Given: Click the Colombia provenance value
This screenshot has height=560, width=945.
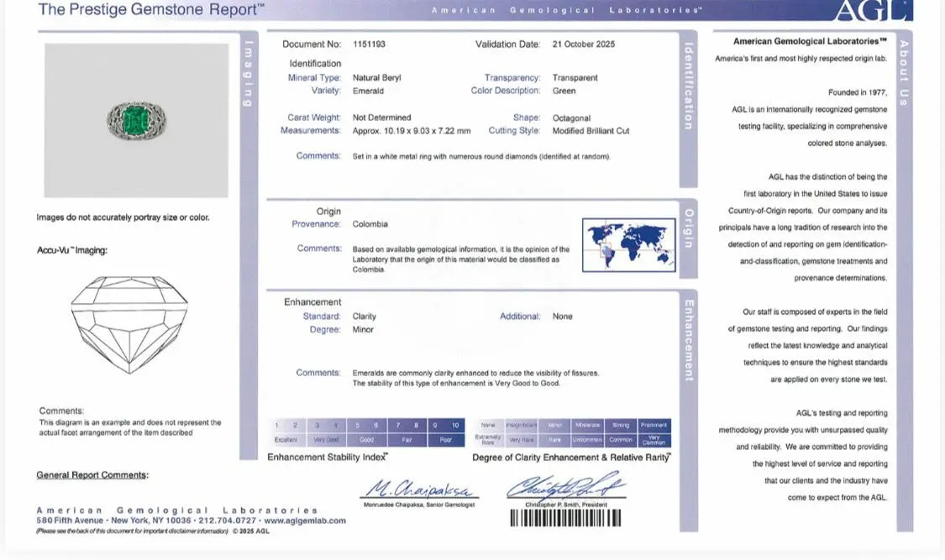Looking at the screenshot, I should 370,224.
